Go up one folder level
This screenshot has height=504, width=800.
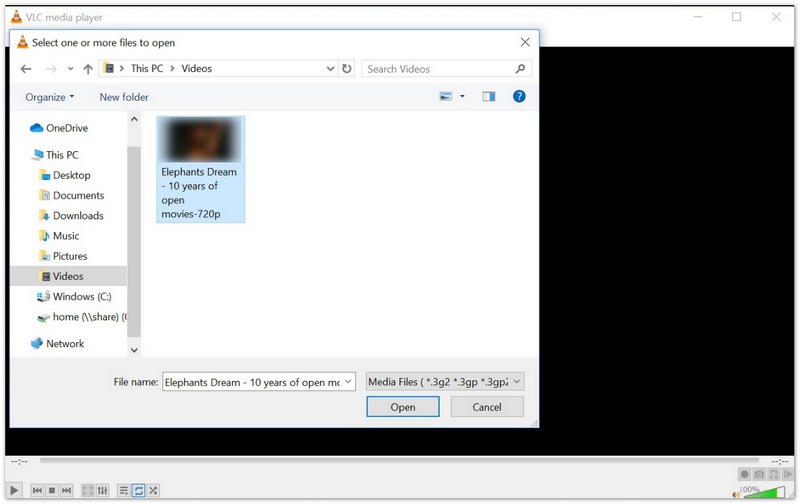[88, 69]
